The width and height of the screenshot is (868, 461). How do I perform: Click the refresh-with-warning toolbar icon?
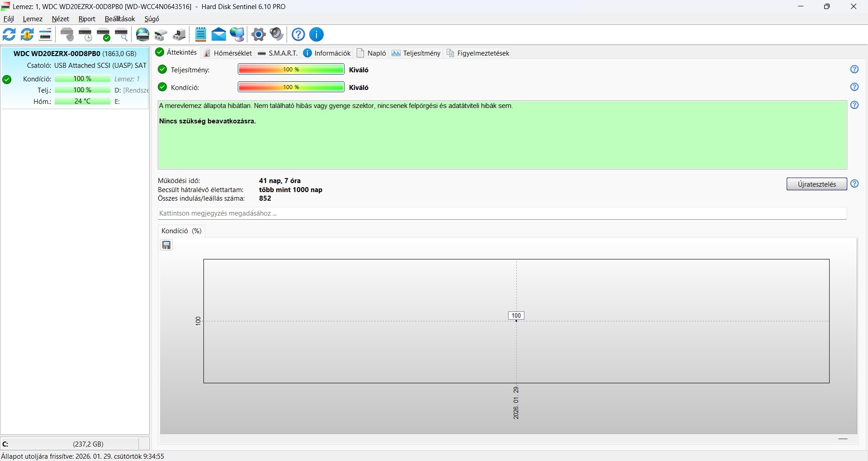click(x=28, y=34)
